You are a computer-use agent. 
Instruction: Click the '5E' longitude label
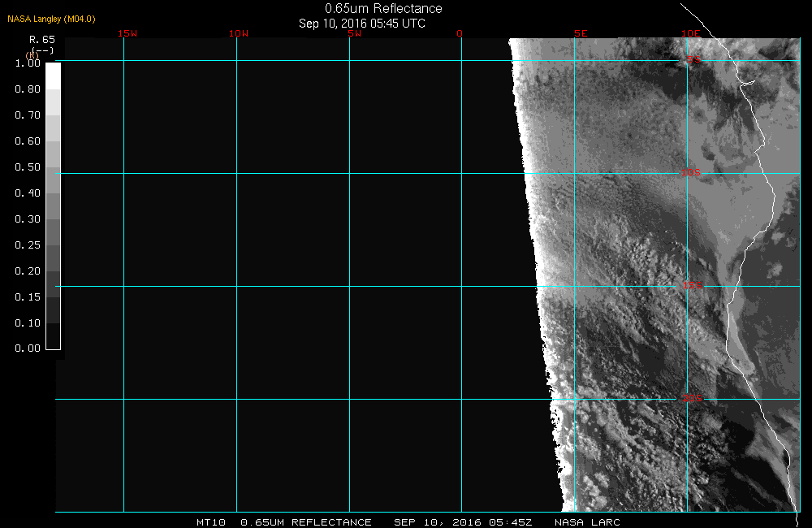tap(581, 33)
